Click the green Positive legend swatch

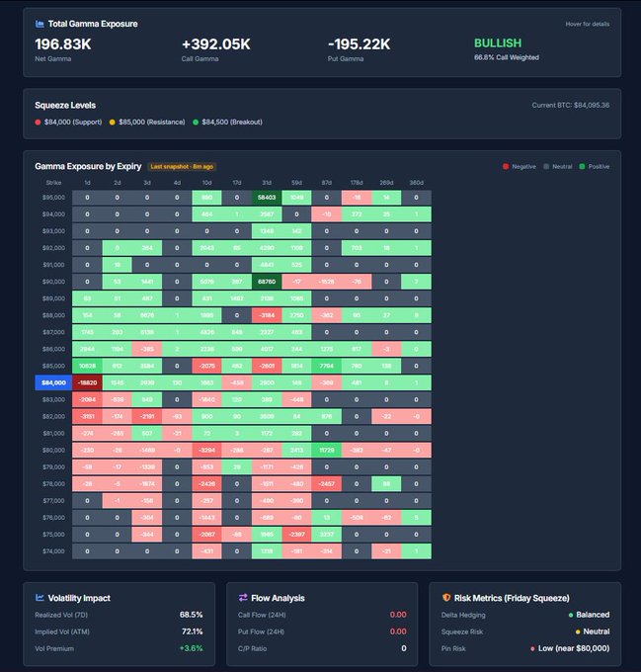pyautogui.click(x=582, y=167)
